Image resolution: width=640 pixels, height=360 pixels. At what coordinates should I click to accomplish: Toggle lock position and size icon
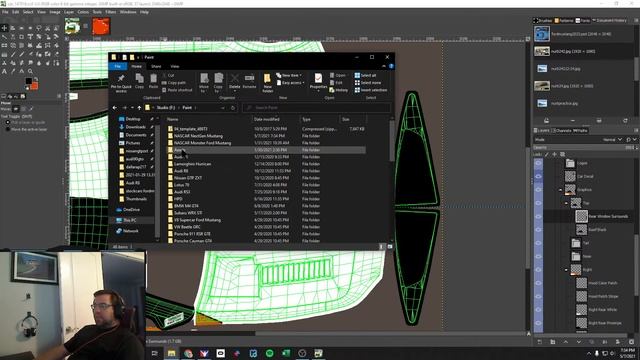554,155
